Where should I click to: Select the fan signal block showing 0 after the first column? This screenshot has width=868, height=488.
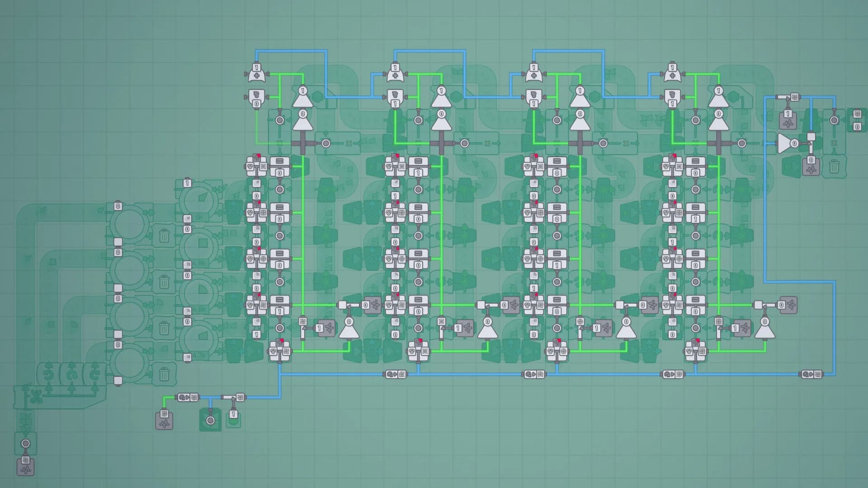click(x=373, y=305)
